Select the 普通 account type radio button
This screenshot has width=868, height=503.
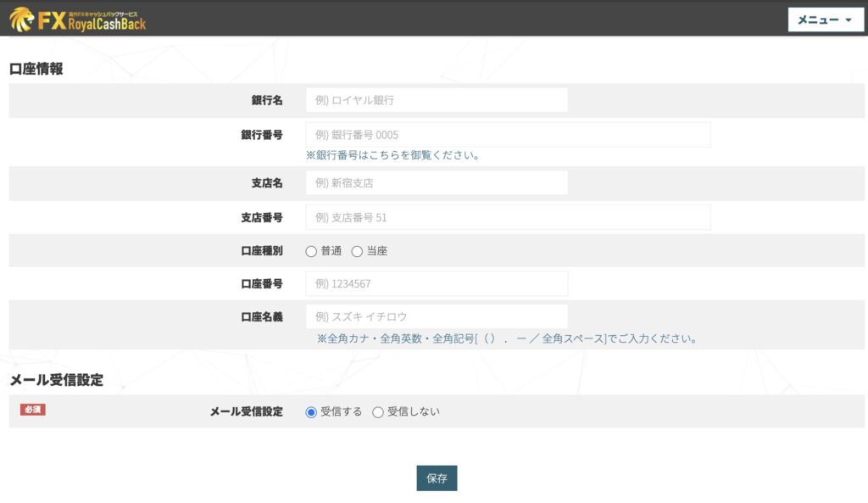click(x=311, y=251)
